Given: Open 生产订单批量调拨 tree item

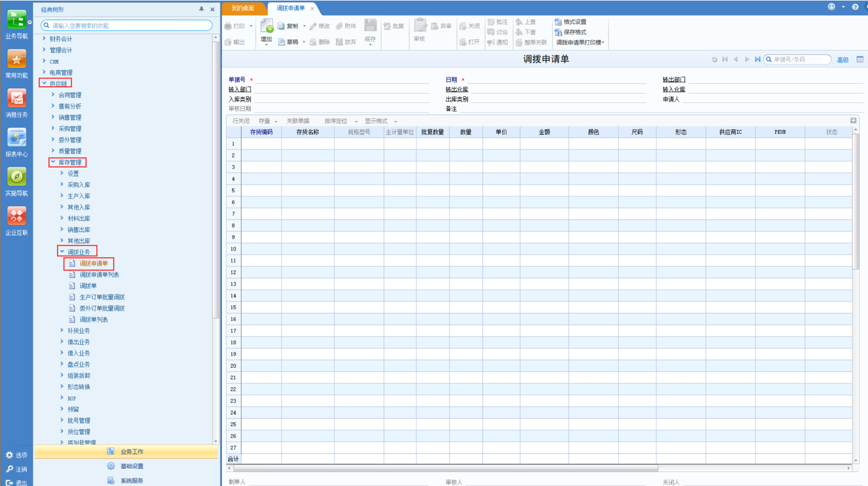Looking at the screenshot, I should pos(102,297).
